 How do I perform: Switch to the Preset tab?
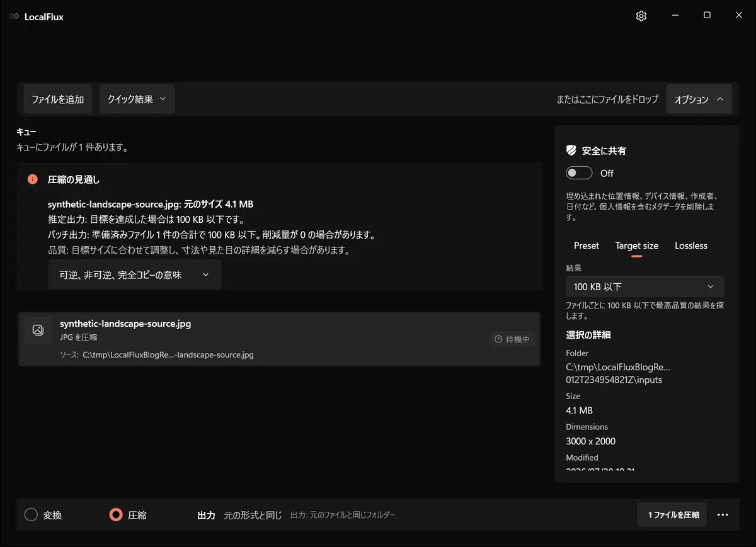point(587,245)
